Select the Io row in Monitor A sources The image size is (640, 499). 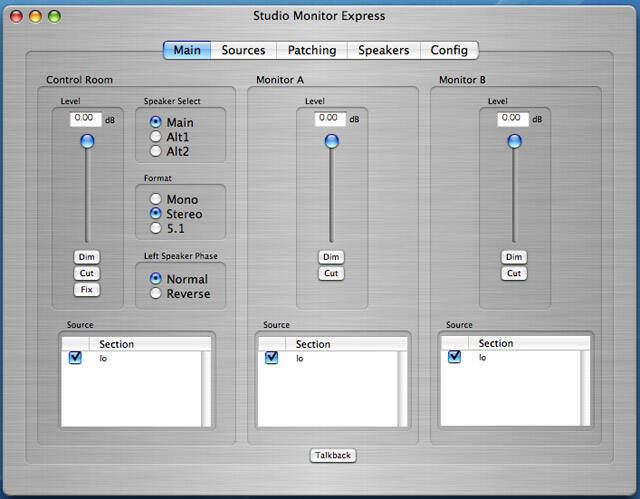click(328, 358)
